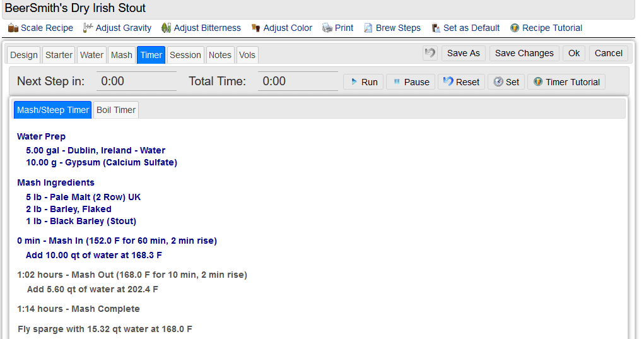Click the Cancel button
This screenshot has height=339, width=644.
pyautogui.click(x=608, y=54)
